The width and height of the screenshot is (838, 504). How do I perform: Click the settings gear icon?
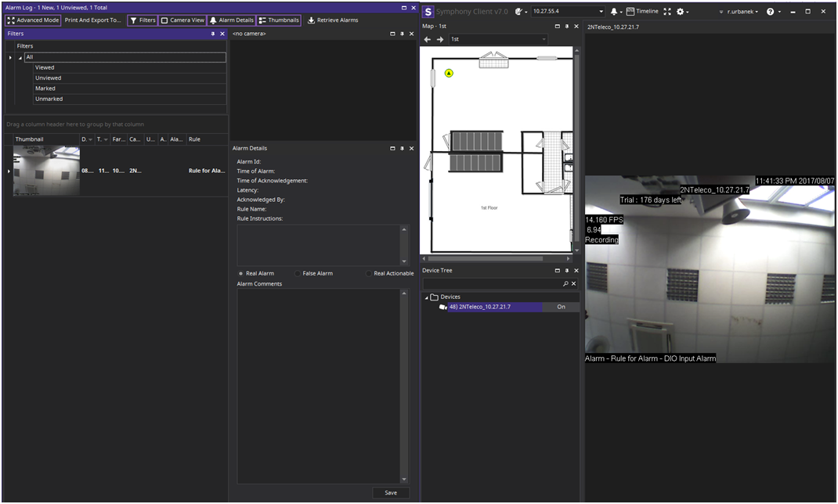click(x=681, y=12)
